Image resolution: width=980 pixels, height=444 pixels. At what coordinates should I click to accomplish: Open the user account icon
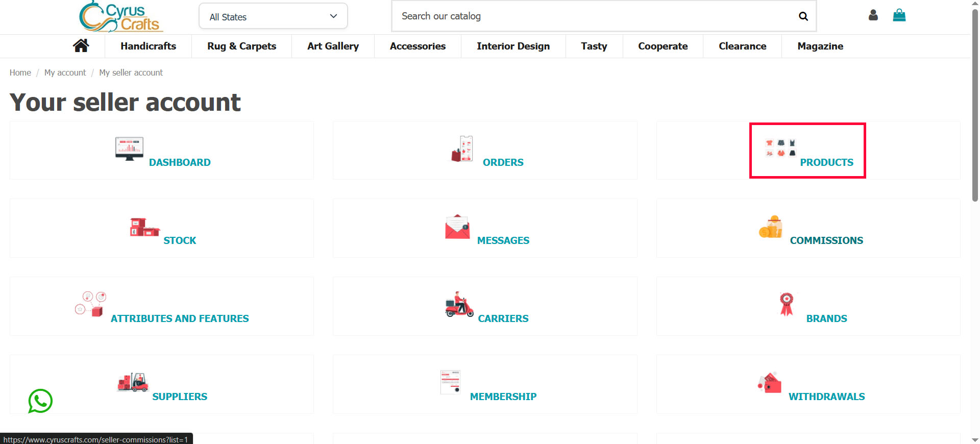873,15
